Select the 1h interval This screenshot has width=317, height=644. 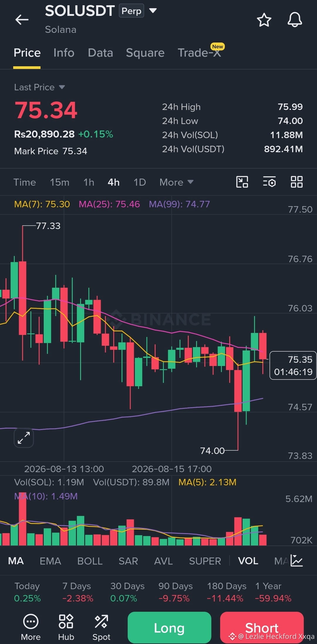tap(89, 182)
